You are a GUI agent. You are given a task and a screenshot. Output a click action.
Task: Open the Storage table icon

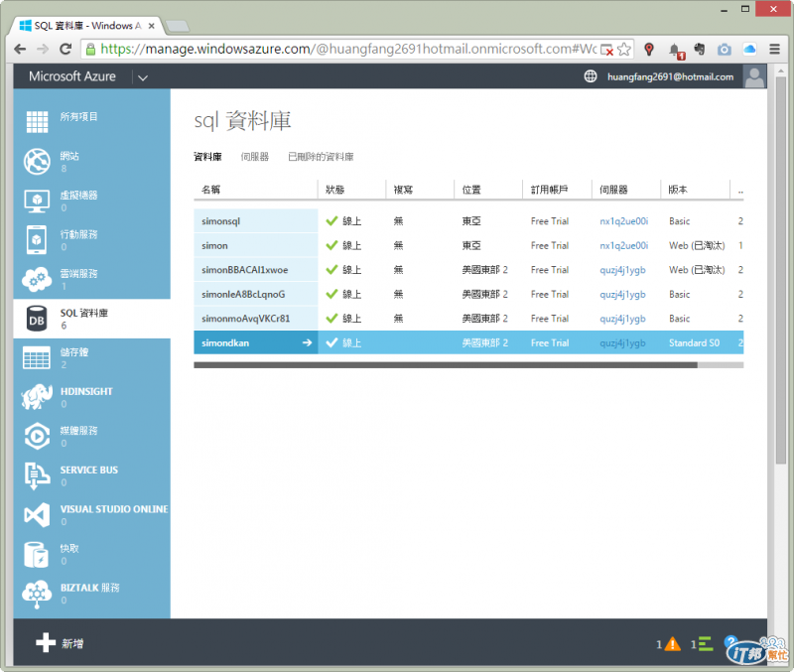pyautogui.click(x=37, y=357)
